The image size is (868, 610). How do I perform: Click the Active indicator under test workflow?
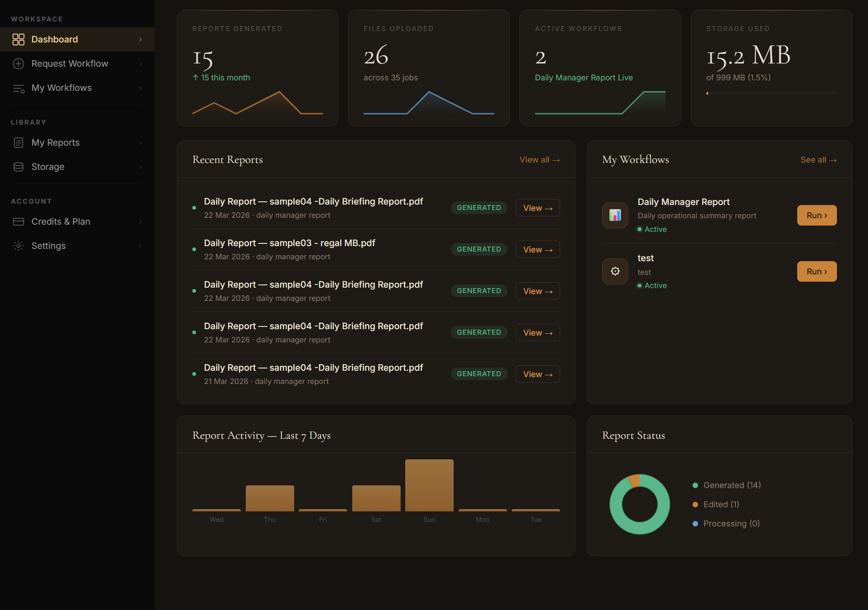[x=652, y=285]
